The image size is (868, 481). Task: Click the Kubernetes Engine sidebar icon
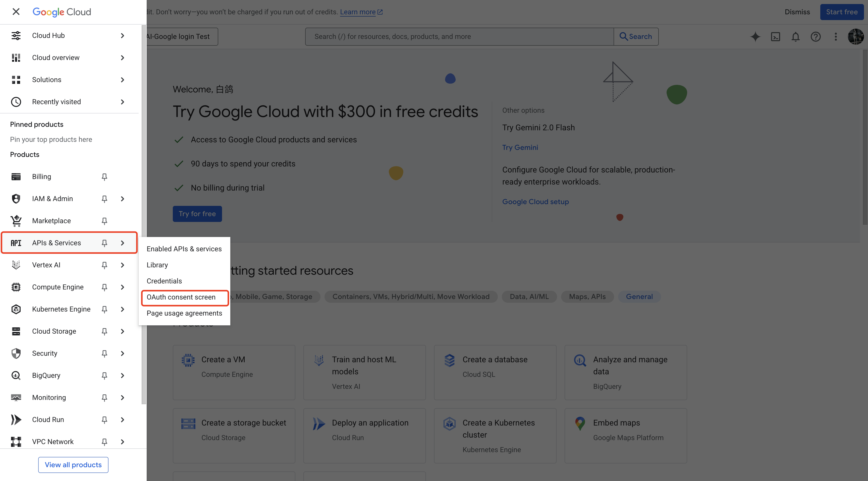tap(16, 309)
